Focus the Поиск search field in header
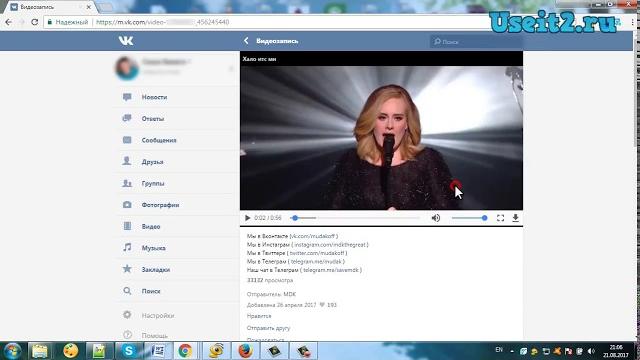Image resolution: width=640 pixels, height=360 pixels. 476,42
